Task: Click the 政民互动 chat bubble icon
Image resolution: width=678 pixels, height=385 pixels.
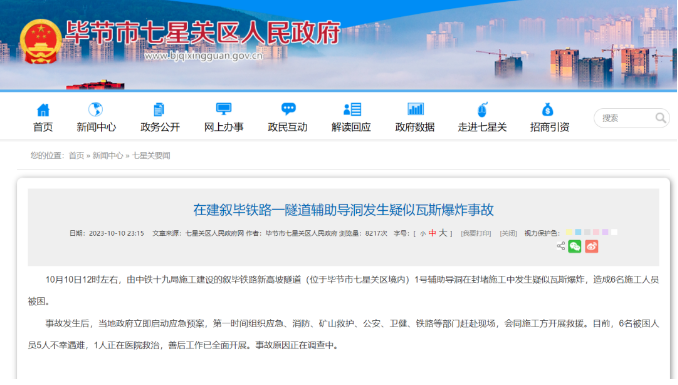Action: coord(288,109)
